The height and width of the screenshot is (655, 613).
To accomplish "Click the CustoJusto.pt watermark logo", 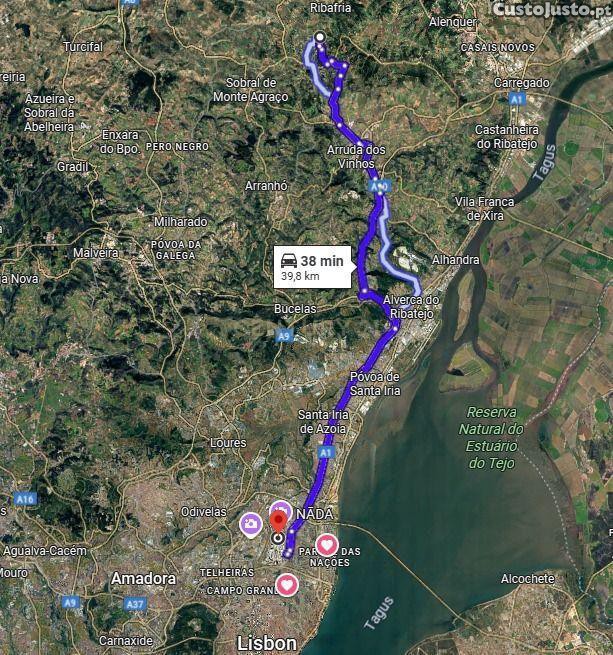I will [551, 10].
